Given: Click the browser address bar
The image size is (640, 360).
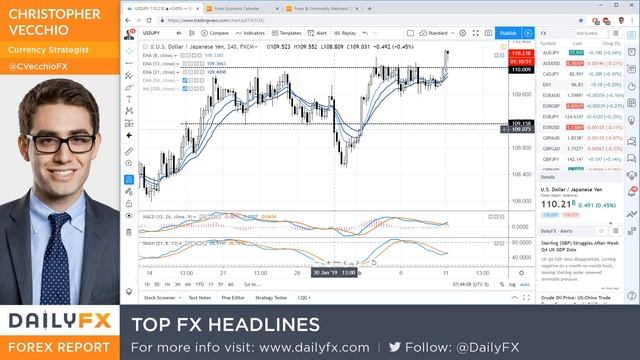Looking at the screenshot, I should (x=367, y=20).
